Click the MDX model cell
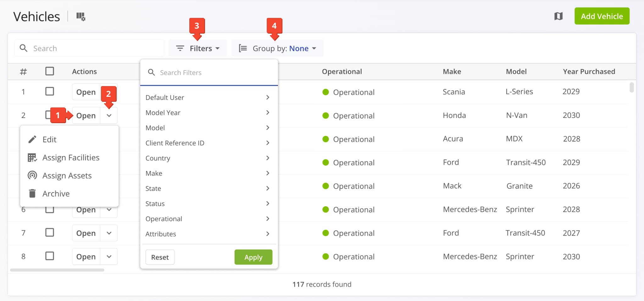Screen dimensions: 644x301 [x=514, y=139]
